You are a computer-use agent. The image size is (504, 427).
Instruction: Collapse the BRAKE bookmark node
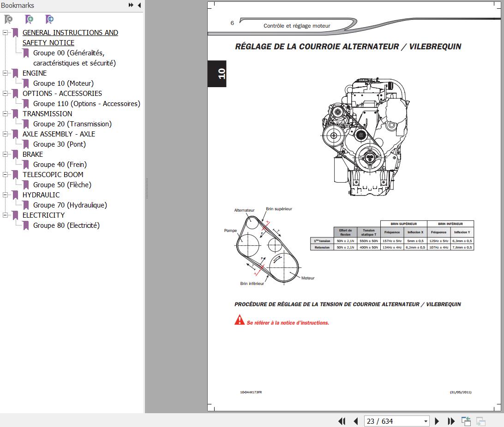5,154
